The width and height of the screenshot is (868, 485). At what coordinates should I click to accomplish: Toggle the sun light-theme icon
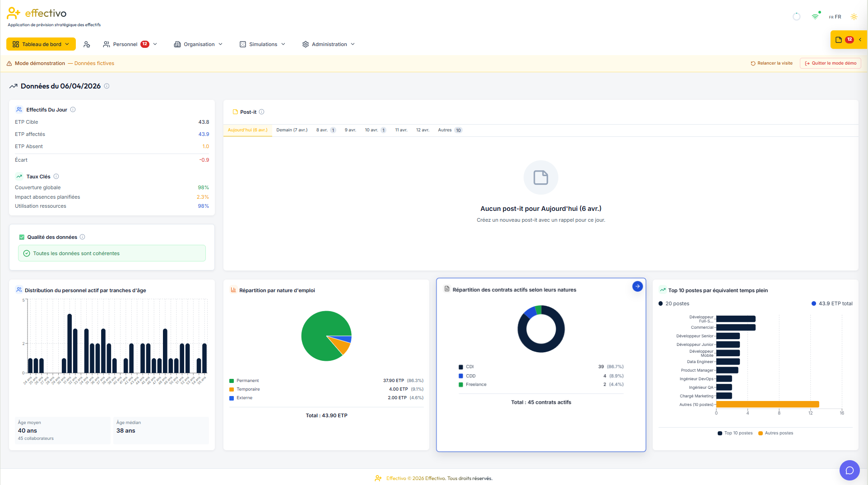tap(854, 17)
